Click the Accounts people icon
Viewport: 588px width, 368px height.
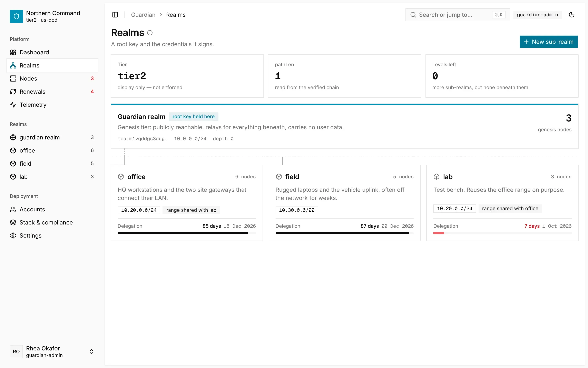[x=13, y=209]
